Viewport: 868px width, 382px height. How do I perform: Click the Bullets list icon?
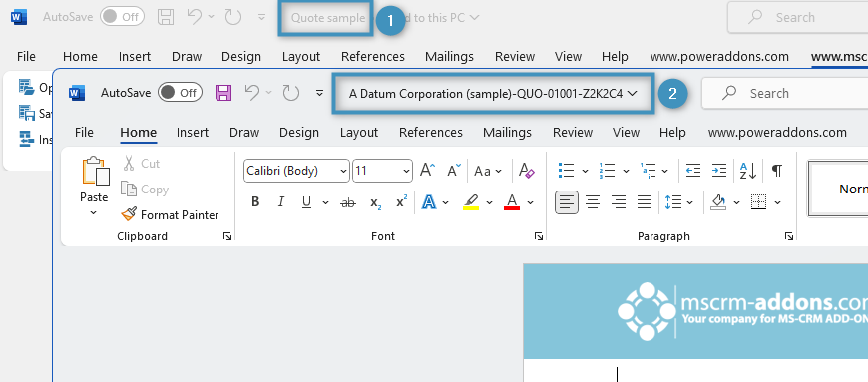click(x=566, y=170)
